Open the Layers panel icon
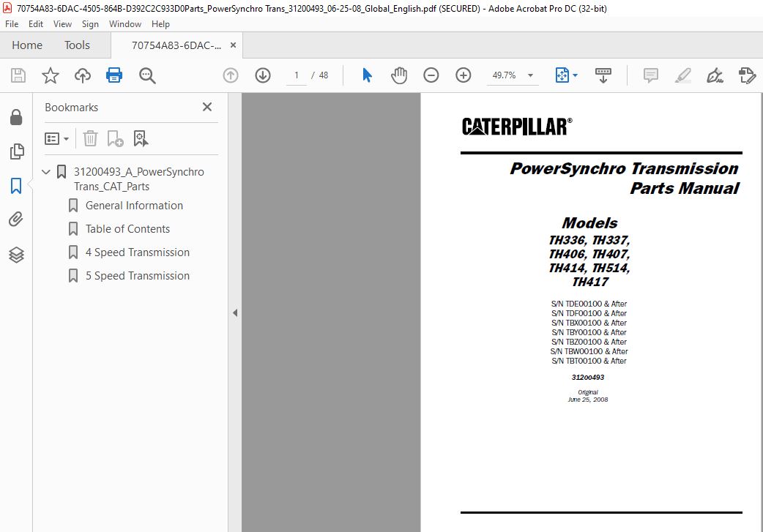This screenshot has height=532, width=763. pyautogui.click(x=16, y=255)
